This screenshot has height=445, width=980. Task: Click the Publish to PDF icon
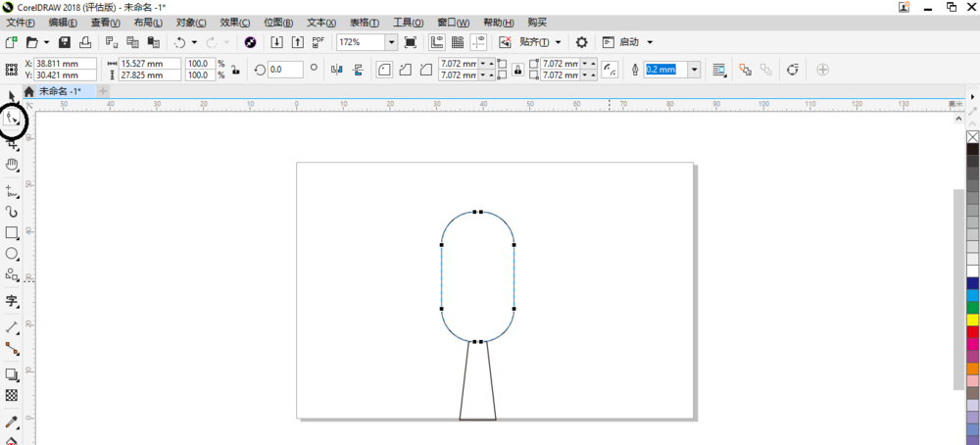pos(318,42)
